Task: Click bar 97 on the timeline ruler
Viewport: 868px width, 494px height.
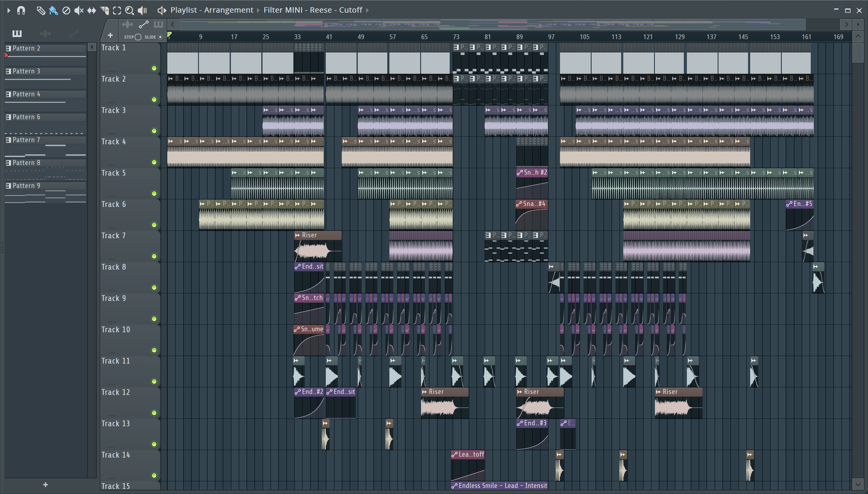Action: coord(551,37)
